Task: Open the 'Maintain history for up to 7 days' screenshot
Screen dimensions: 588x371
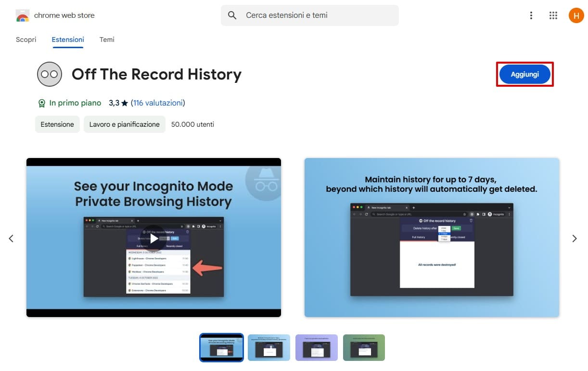Action: (x=432, y=238)
